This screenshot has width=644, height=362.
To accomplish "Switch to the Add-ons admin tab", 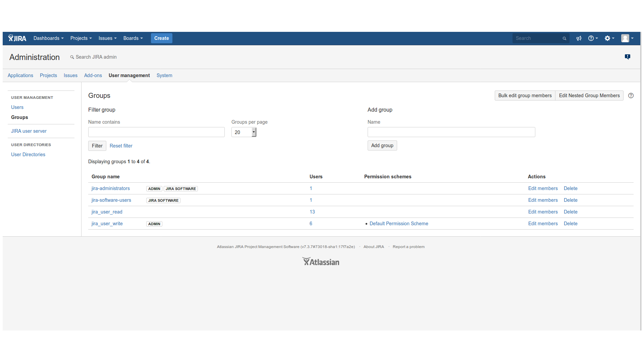I will [x=93, y=75].
